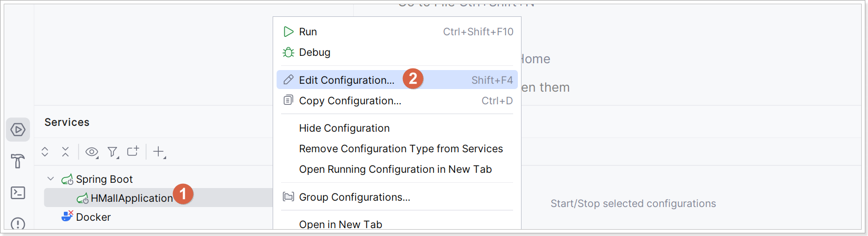Click Collapse All in Services toolbar
This screenshot has width=868, height=236.
65,152
